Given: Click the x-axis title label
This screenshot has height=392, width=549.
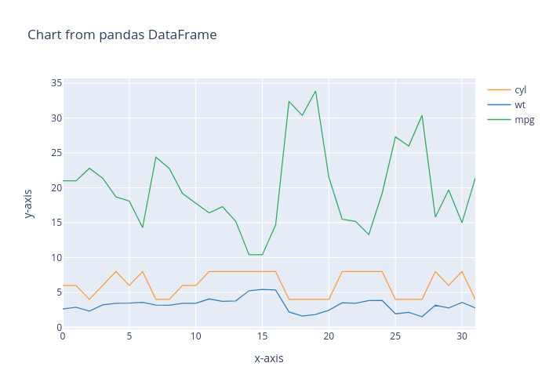Looking at the screenshot, I should pyautogui.click(x=269, y=358).
